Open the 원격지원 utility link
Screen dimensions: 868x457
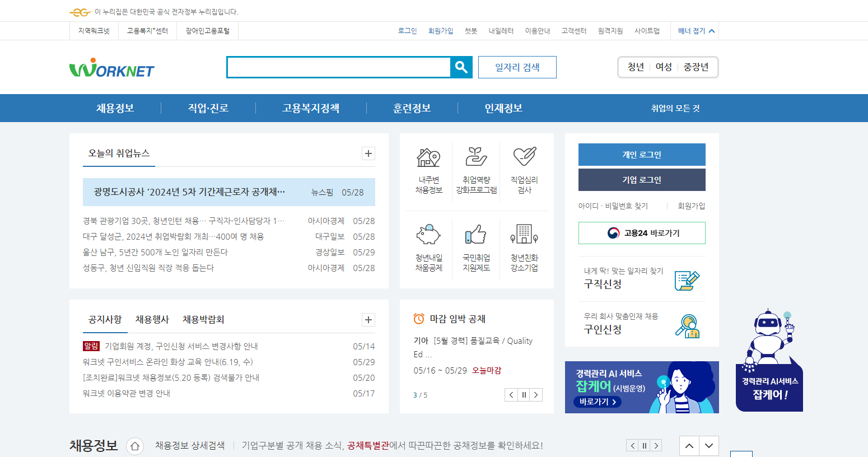click(610, 31)
